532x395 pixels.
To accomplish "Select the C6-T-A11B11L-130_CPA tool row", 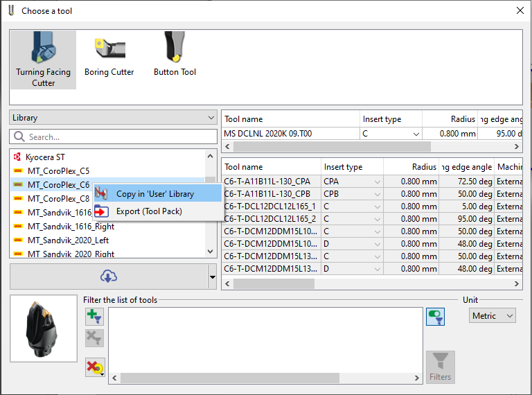I will (270, 182).
